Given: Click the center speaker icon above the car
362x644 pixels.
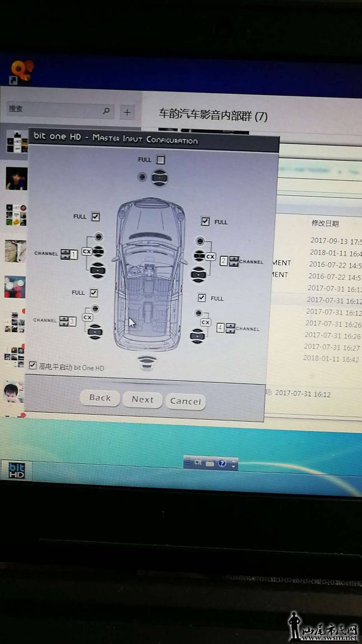Looking at the screenshot, I should tap(160, 177).
